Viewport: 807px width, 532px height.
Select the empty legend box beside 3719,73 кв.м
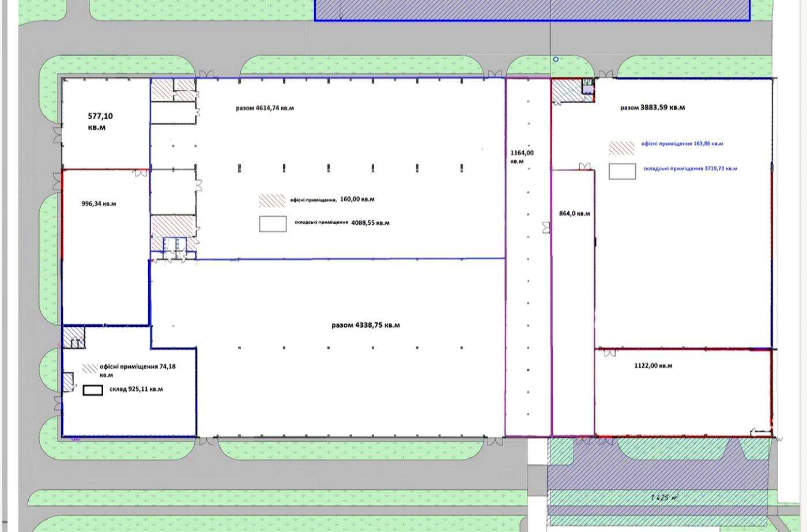[x=623, y=171]
